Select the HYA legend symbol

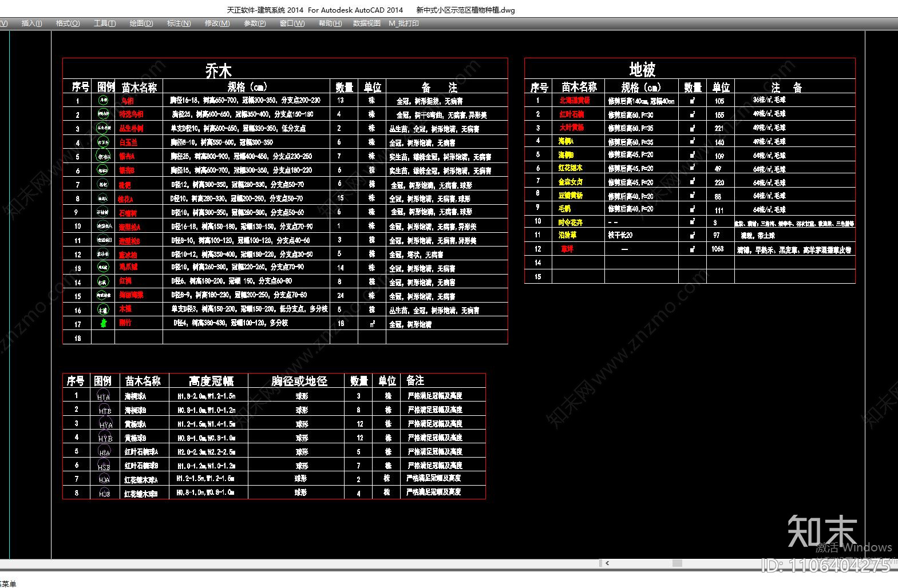[105, 423]
